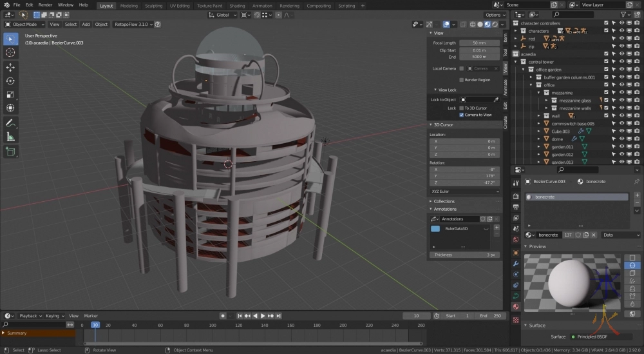The image size is (644, 354).
Task: Select the Move tool in the toolbar
Action: [x=10, y=67]
